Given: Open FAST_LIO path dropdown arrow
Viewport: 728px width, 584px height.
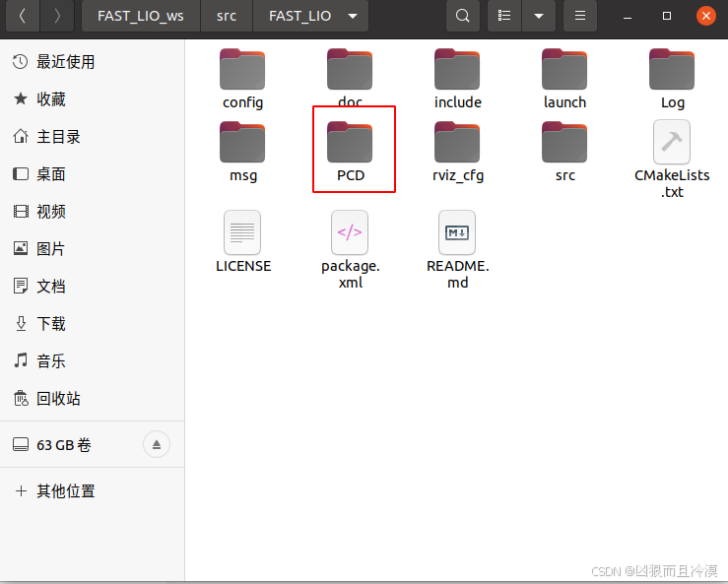Looking at the screenshot, I should point(353,16).
